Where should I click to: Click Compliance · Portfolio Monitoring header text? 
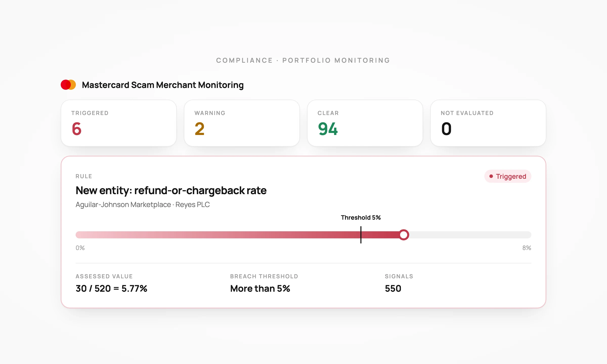[x=303, y=60]
